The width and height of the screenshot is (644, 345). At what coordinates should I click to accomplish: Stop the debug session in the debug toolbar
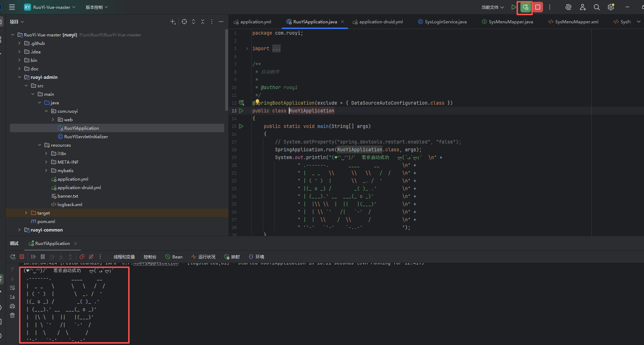22,257
